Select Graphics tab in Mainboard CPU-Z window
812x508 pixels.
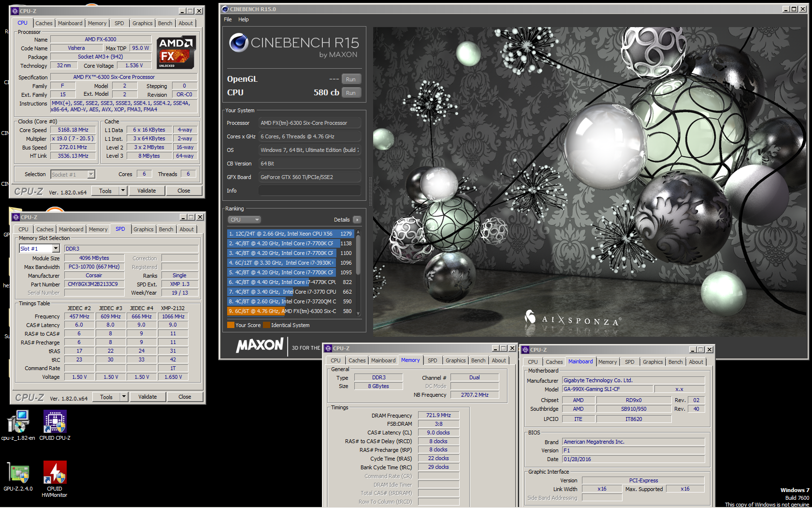[x=653, y=362]
